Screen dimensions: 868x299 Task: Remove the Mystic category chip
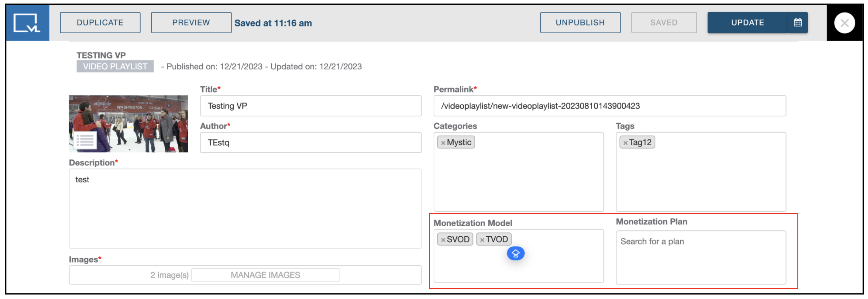[x=443, y=143]
